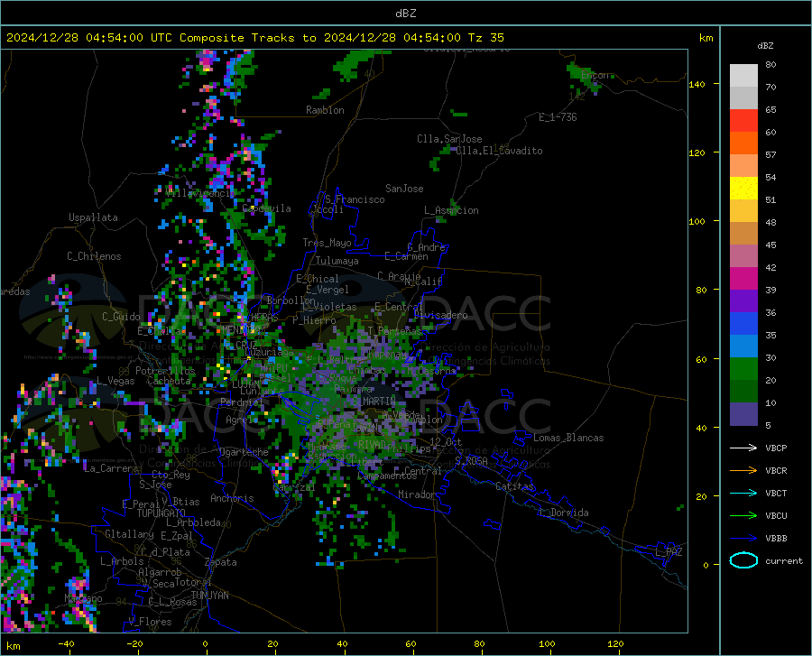Click the blue VBBB arrow legend icon

coord(743,538)
